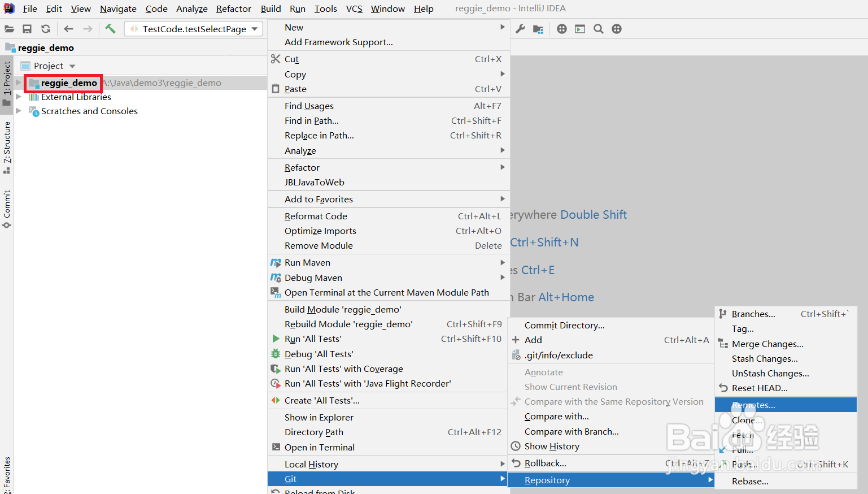
Task: Open the 7: Structure tool window tab
Action: coord(7,147)
